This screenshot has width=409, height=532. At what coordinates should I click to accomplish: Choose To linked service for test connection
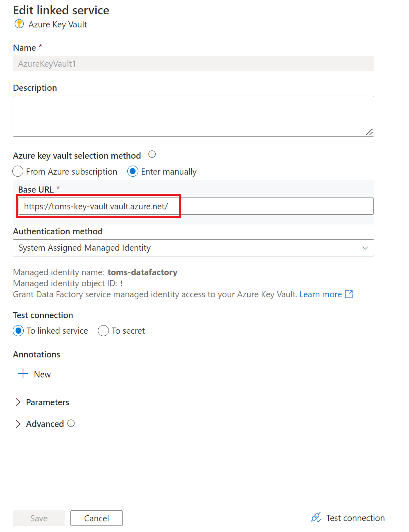tap(18, 330)
